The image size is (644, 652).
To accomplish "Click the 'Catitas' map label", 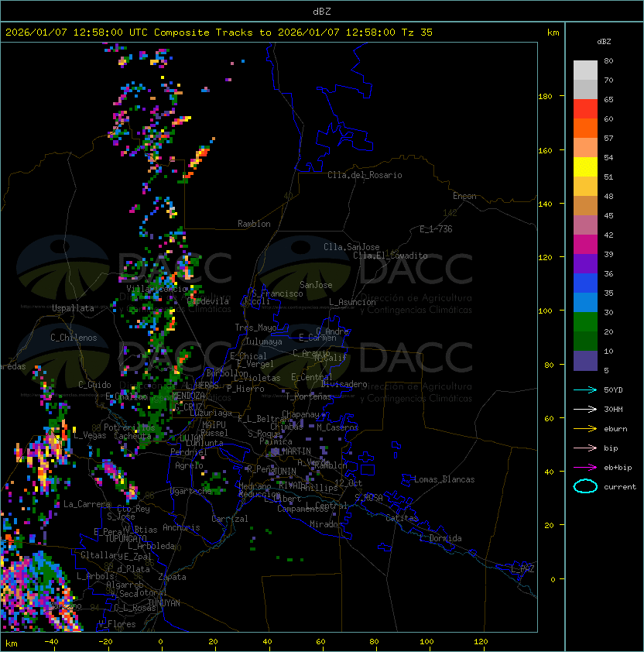I will click(402, 518).
